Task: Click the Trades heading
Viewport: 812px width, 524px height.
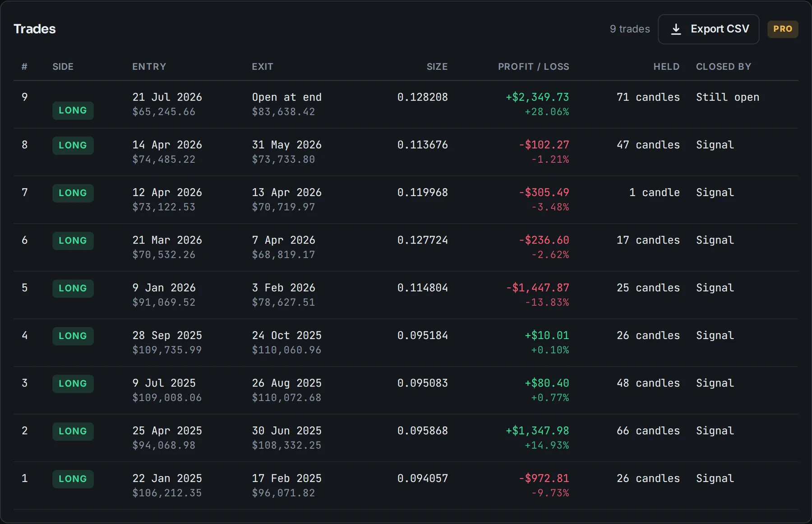Action: coord(35,29)
